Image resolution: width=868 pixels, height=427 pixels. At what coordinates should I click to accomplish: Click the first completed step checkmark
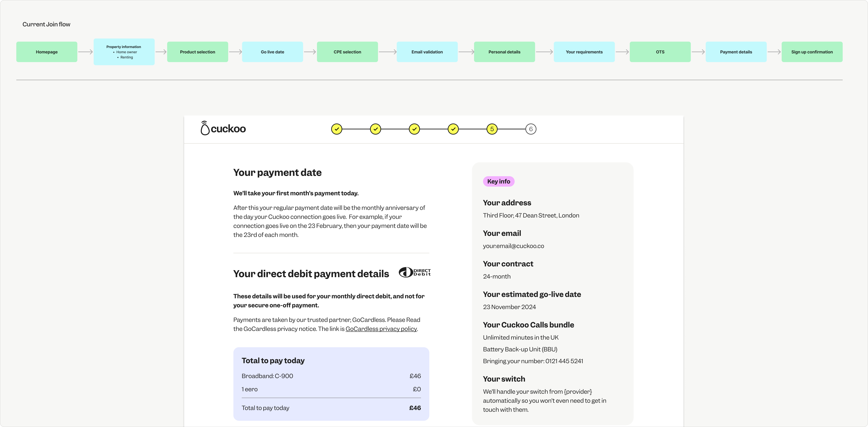tap(336, 129)
